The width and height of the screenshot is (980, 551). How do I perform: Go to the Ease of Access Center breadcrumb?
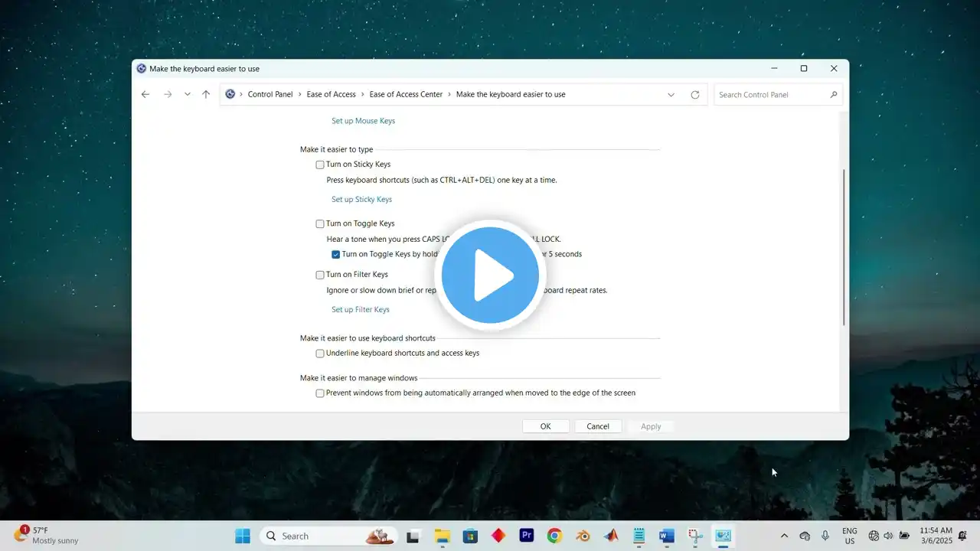coord(406,94)
